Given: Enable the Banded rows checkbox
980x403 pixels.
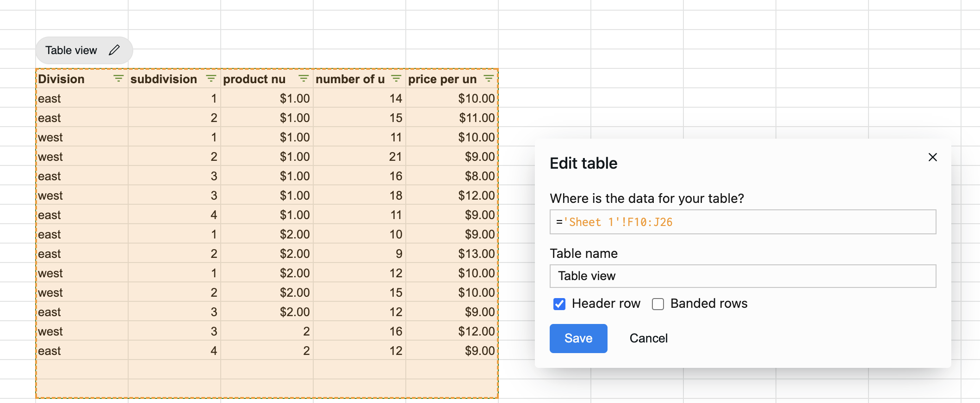Looking at the screenshot, I should point(657,304).
